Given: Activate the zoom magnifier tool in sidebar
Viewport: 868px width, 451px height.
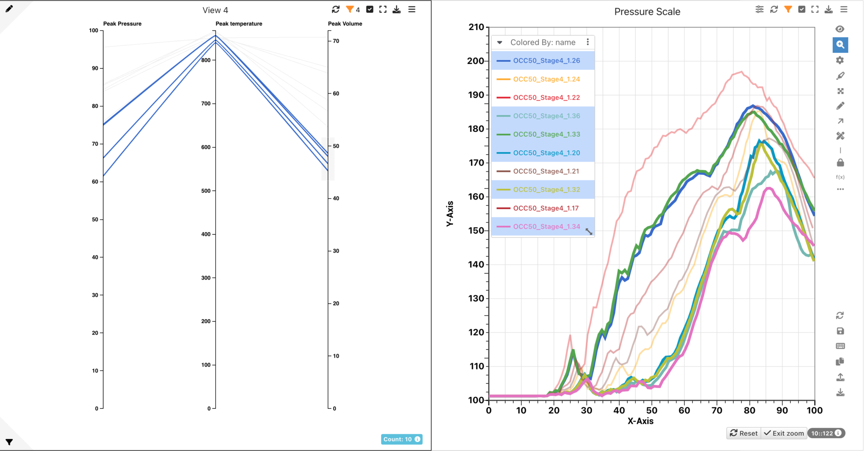Looking at the screenshot, I should (x=840, y=44).
